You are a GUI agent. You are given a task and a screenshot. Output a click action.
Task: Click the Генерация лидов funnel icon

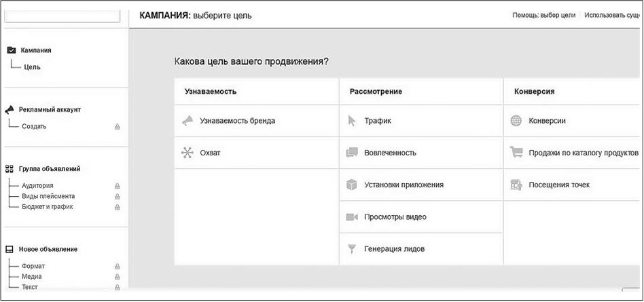tap(352, 249)
